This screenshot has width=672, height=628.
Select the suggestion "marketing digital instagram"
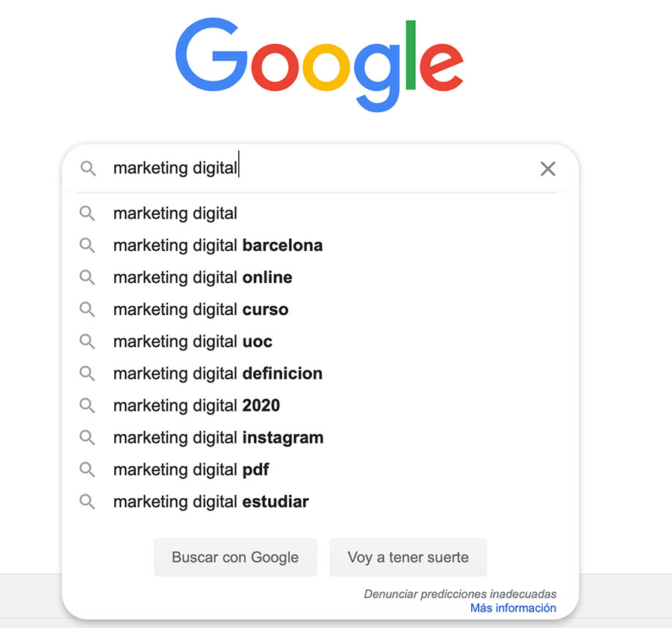click(x=217, y=438)
